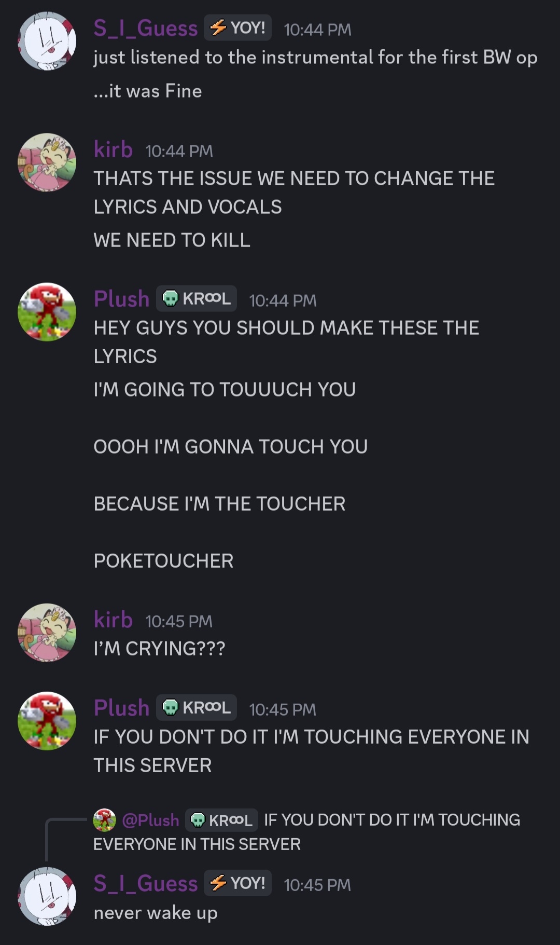560x945 pixels.
Task: Tap the YOY! lightning tag on first message
Action: 237,28
